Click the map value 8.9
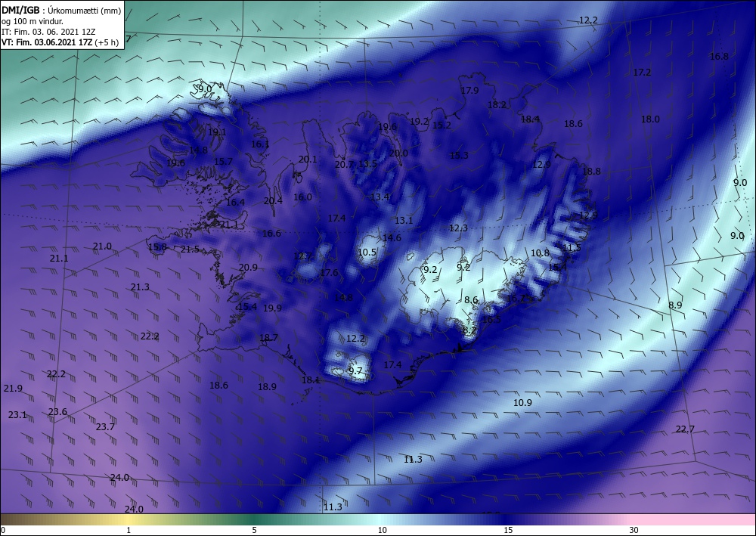The image size is (756, 536). 675,305
